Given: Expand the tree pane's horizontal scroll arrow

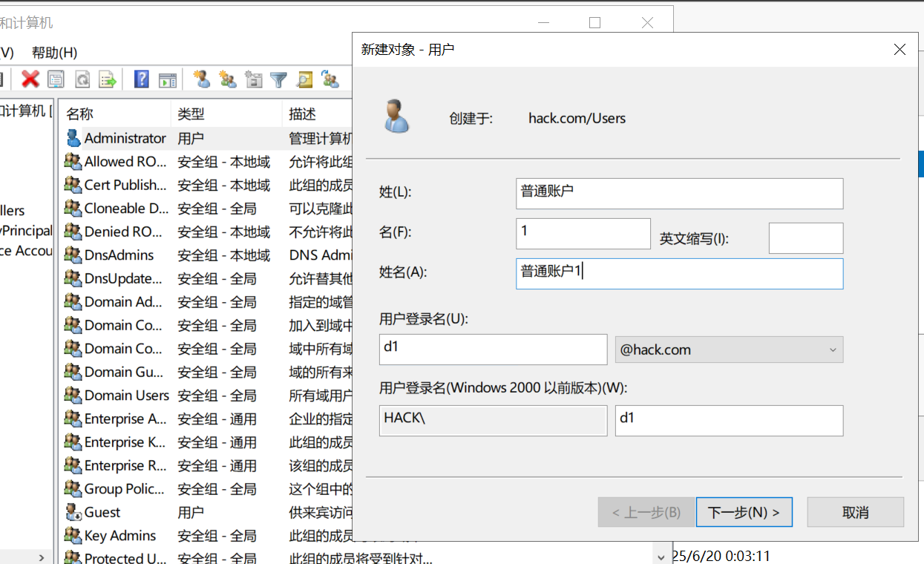Looking at the screenshot, I should (42, 557).
